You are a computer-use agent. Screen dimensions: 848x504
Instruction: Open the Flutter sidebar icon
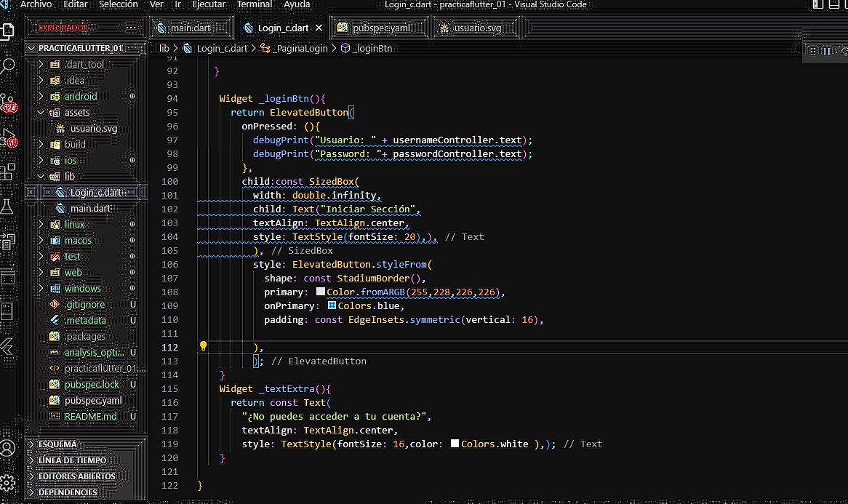pos(7,346)
